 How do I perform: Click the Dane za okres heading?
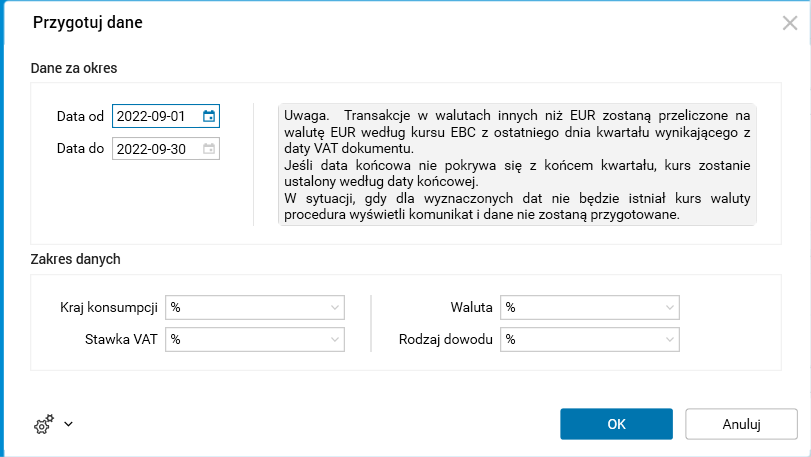point(75,68)
